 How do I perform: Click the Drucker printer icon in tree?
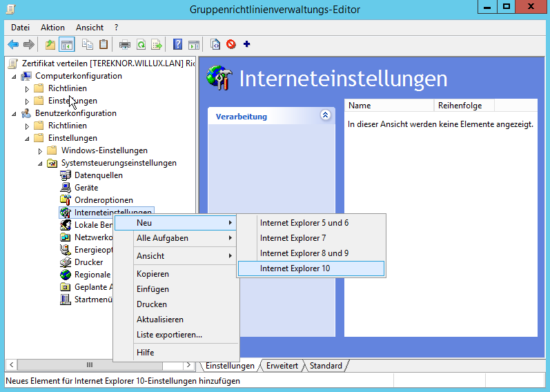pos(66,262)
